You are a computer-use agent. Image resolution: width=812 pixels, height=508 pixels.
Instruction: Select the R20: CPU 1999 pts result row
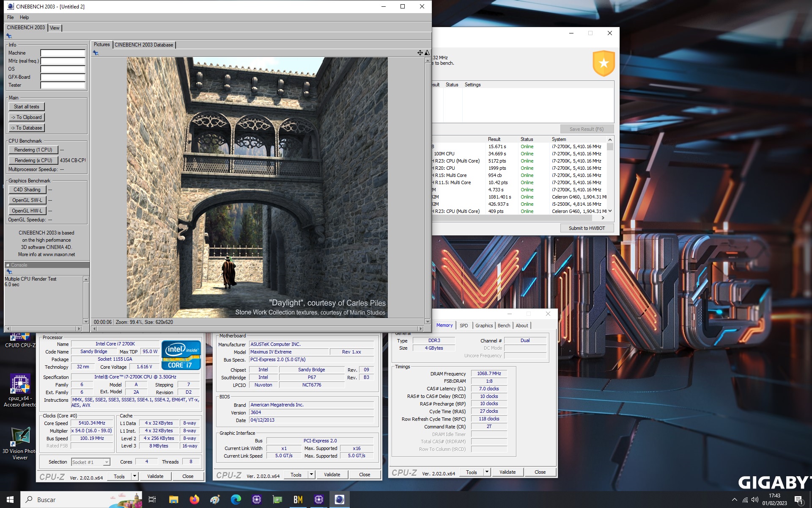520,168
